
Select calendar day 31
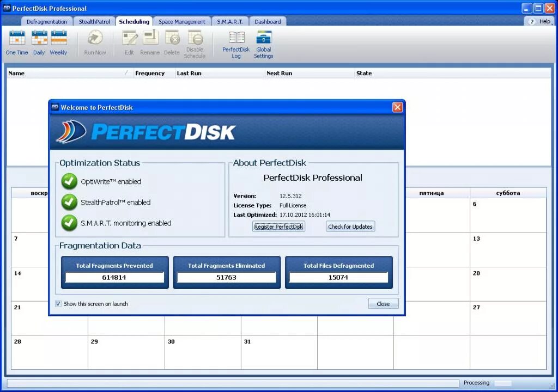(x=280, y=352)
